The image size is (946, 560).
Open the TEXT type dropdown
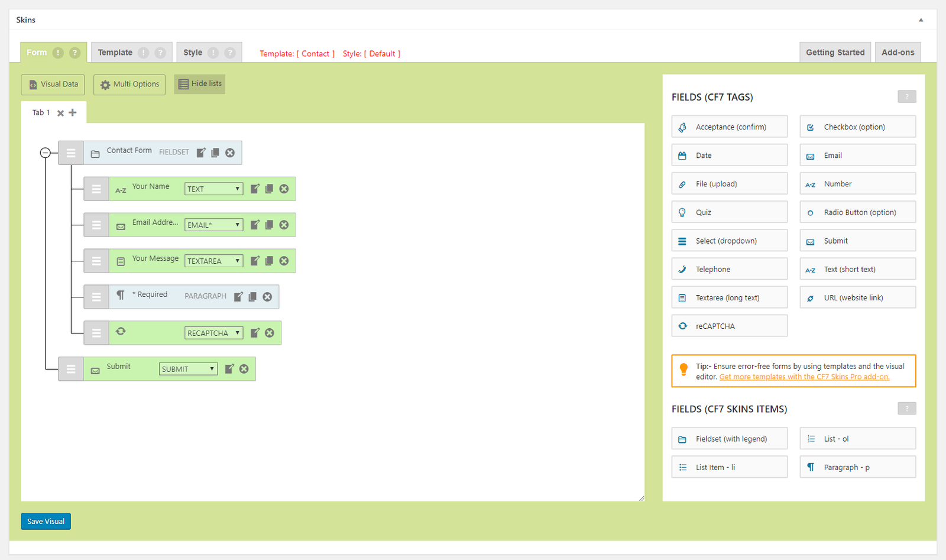pos(213,189)
